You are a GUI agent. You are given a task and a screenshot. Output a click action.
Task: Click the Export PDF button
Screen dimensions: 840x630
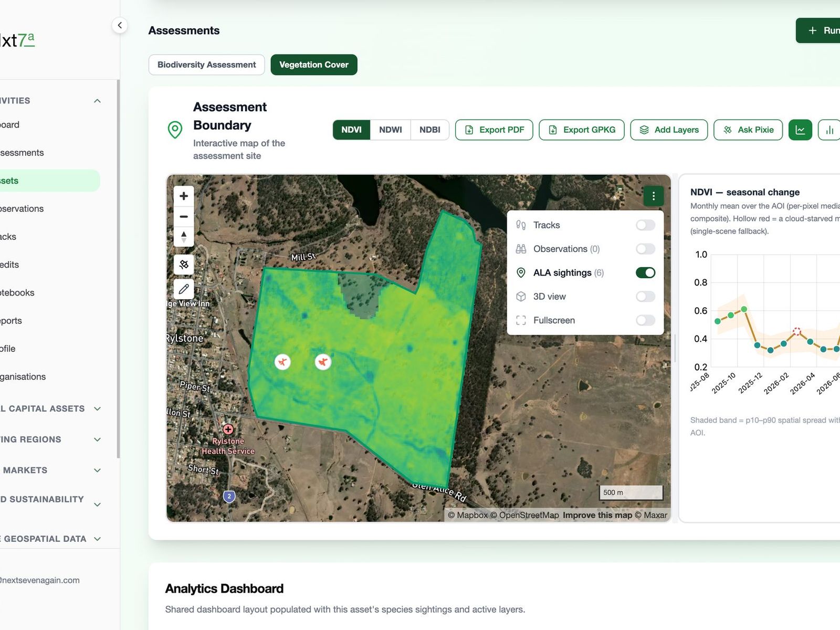pyautogui.click(x=494, y=130)
